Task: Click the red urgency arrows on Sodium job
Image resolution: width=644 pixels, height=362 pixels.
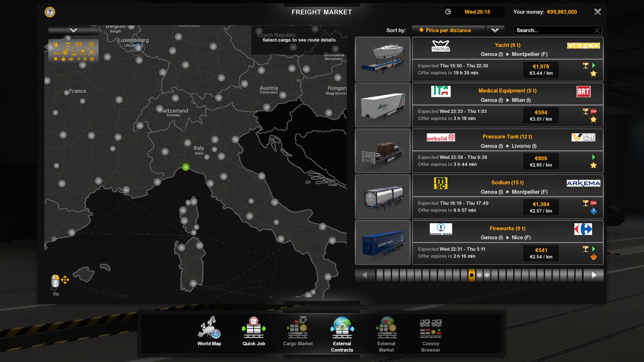Action: (593, 203)
